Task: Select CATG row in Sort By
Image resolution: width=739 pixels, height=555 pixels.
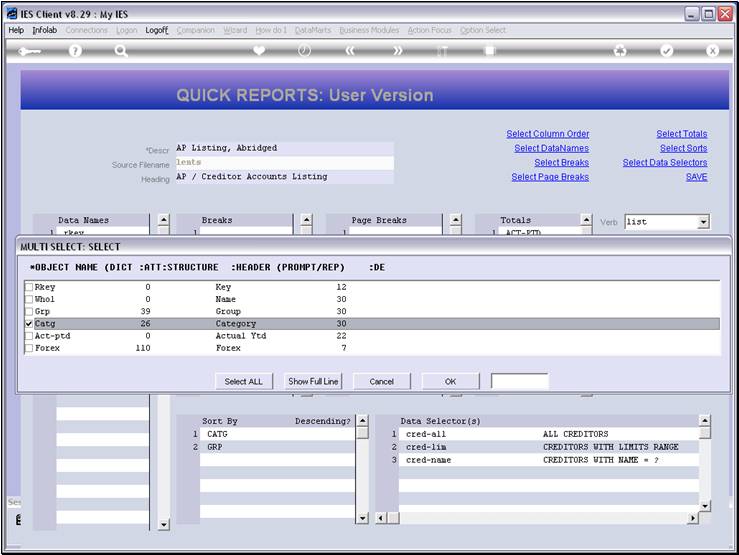Action: point(277,434)
